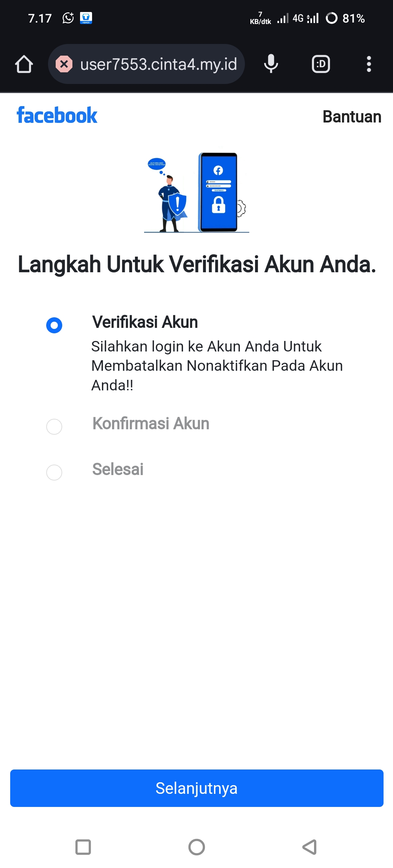Screen dimensions: 393x868
Task: Tap the Android back triangle button
Action: [310, 847]
